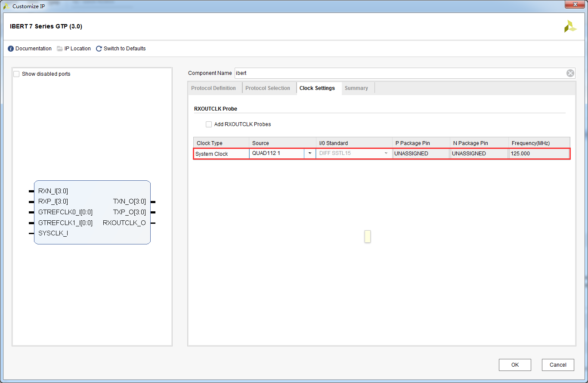Click the RXOUTCLK Probe section heading

click(216, 109)
